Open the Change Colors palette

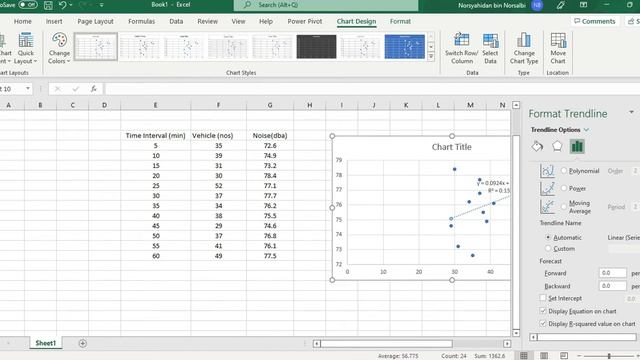click(59, 49)
